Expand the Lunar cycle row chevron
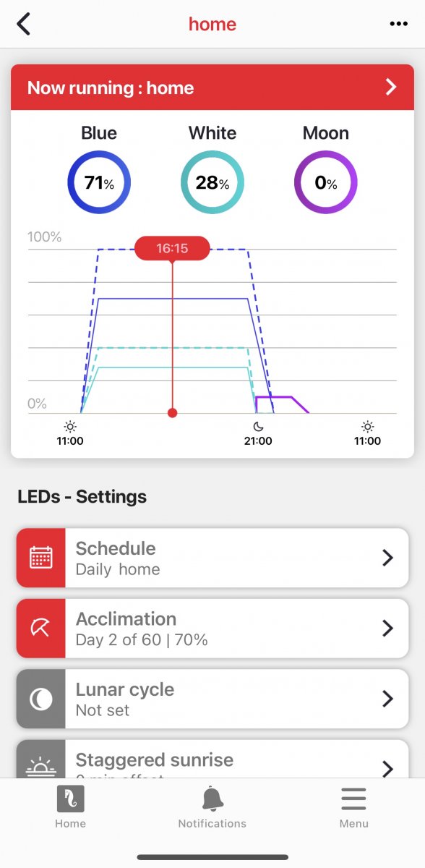The height and width of the screenshot is (868, 425). pyautogui.click(x=387, y=699)
